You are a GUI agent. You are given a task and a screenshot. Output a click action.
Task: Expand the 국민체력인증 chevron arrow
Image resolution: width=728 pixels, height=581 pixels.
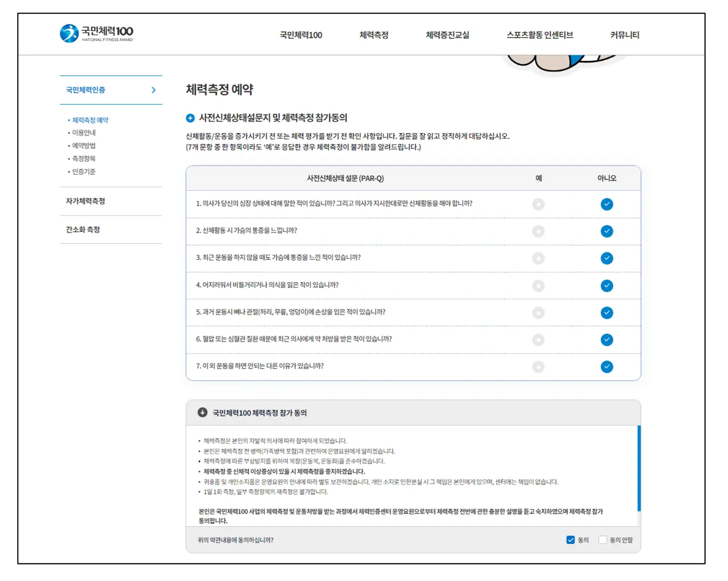pos(154,90)
